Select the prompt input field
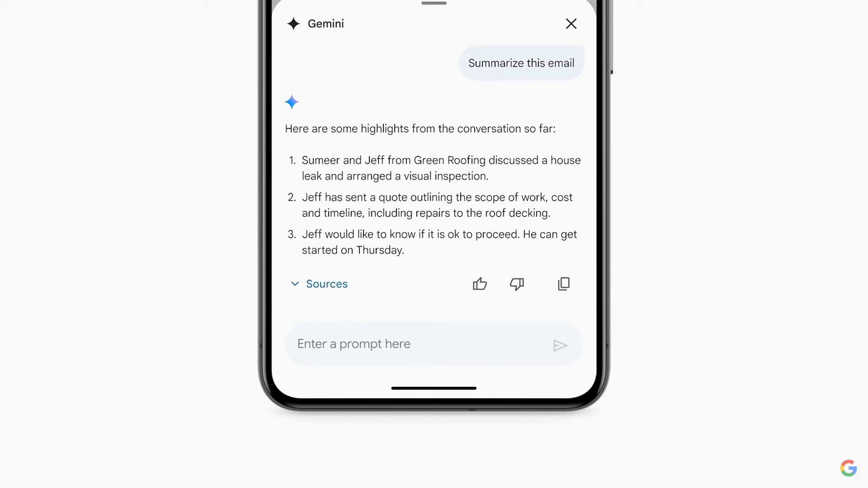The image size is (868, 488). click(x=434, y=344)
